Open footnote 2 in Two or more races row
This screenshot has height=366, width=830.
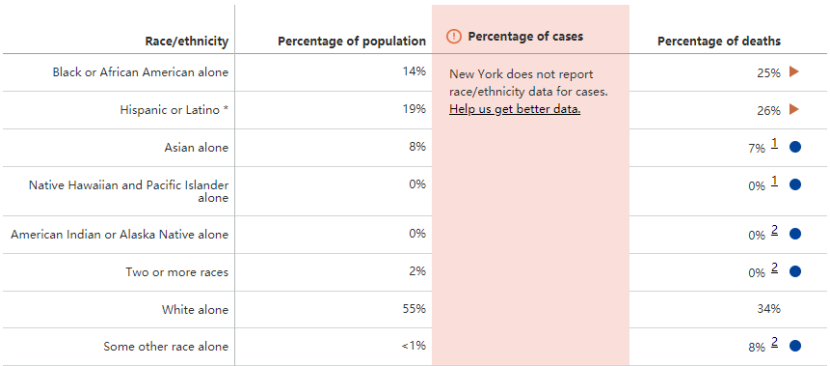point(774,269)
